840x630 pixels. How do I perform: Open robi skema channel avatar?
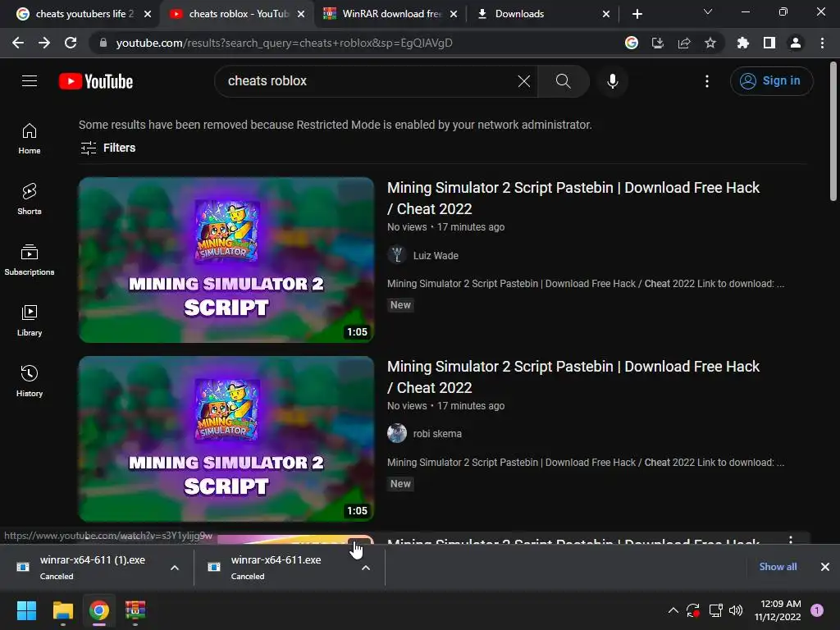coord(397,433)
